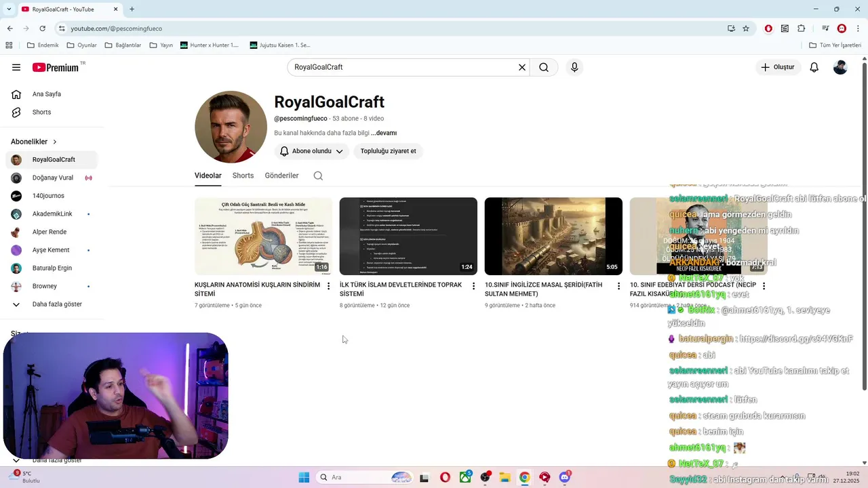Open AkademikLink subscription channel

pos(52,214)
